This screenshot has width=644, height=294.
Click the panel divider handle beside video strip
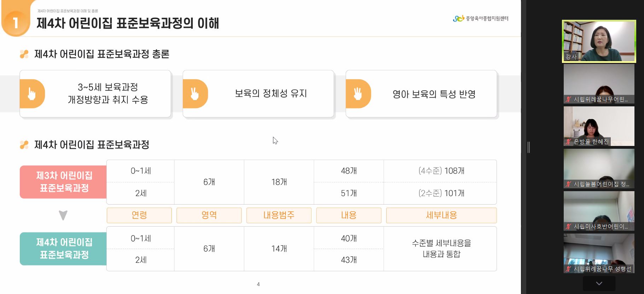529,147
